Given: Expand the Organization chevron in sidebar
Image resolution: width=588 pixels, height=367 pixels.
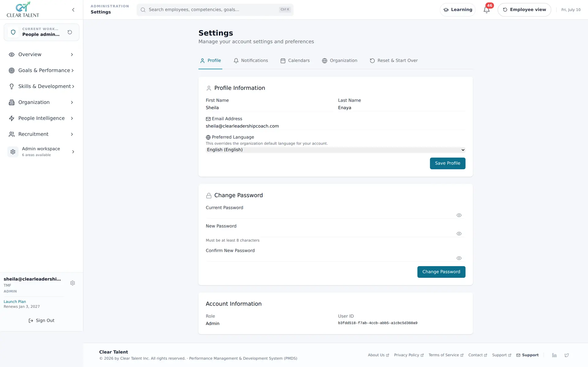Looking at the screenshot, I should point(72,102).
